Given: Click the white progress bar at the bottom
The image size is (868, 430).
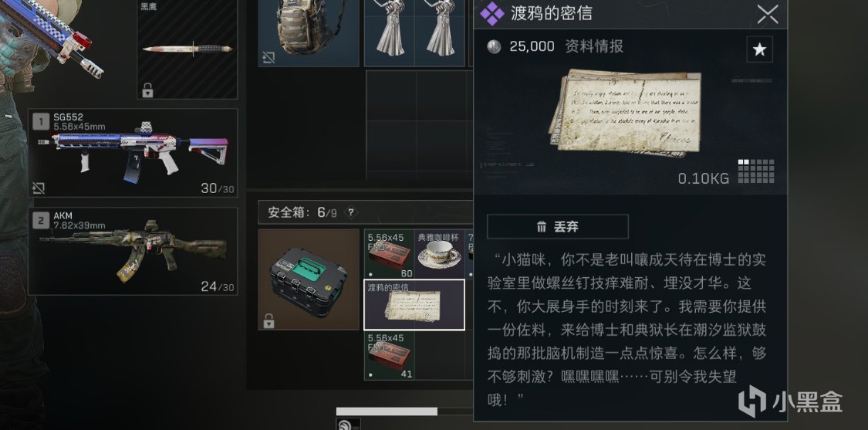Looking at the screenshot, I should point(387,411).
